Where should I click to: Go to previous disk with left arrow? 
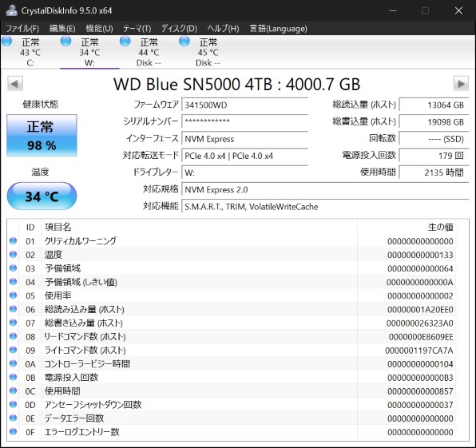click(15, 84)
